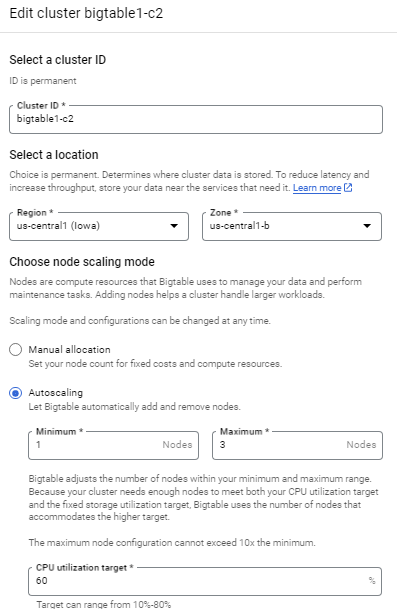Image resolution: width=397 pixels, height=609 pixels.
Task: Click the Cluster ID text field
Action: pos(196,119)
